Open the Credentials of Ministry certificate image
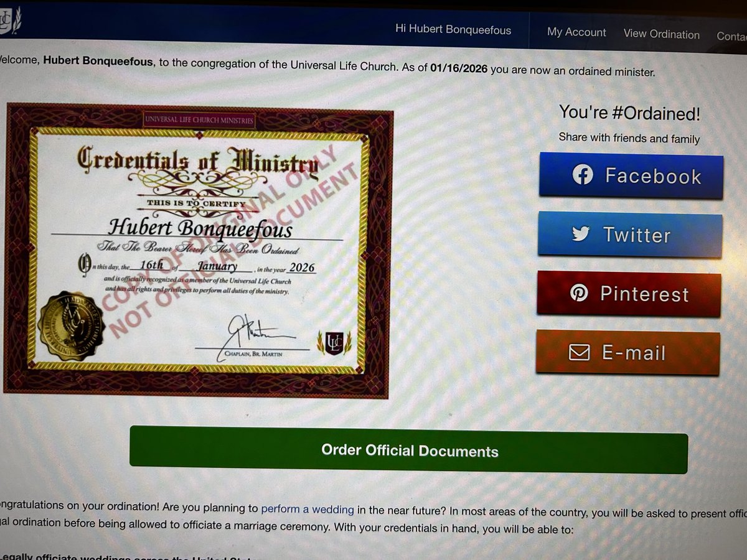The height and width of the screenshot is (560, 747). click(x=198, y=250)
